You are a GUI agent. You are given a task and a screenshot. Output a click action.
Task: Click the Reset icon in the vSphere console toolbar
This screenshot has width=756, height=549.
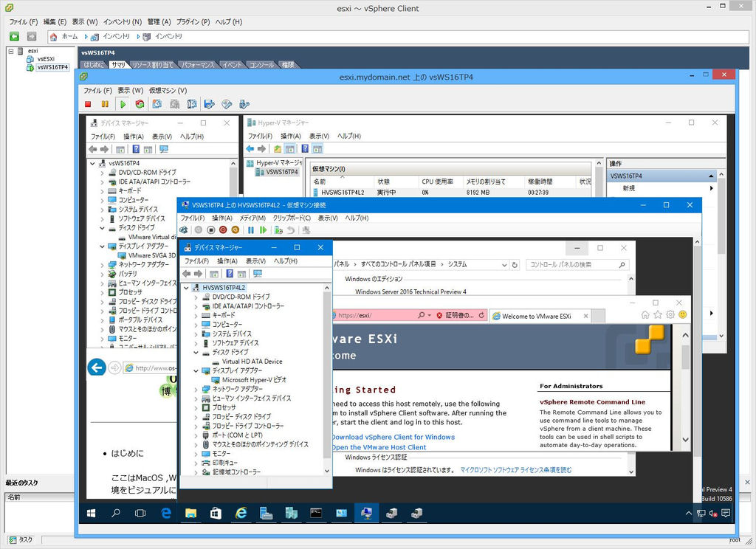coord(140,104)
